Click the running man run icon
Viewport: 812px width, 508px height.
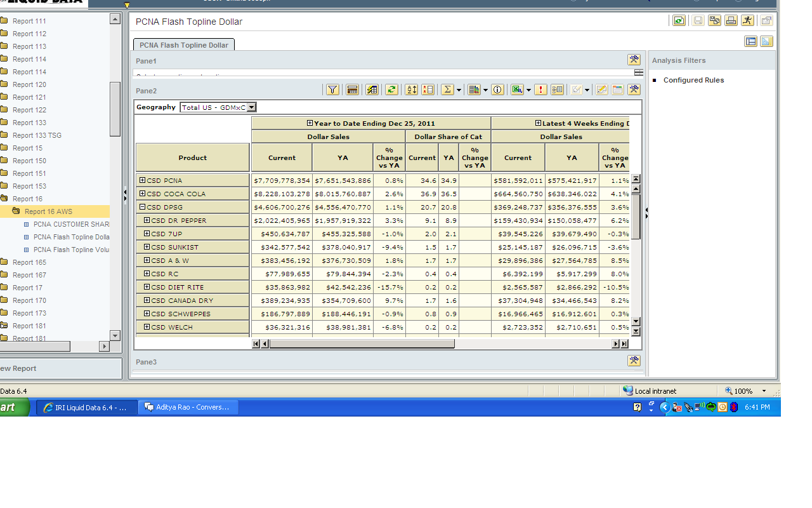pos(747,20)
